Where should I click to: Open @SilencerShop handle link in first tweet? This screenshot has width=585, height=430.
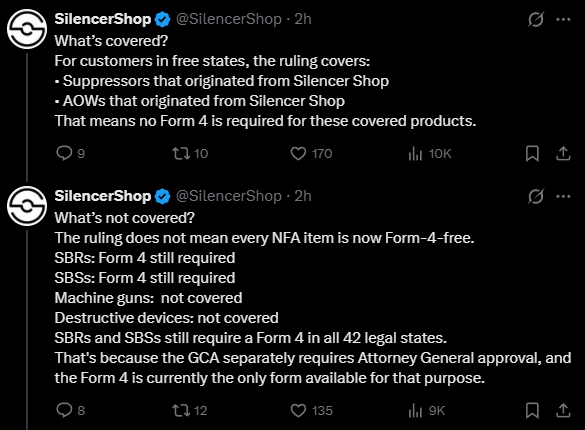coord(229,19)
